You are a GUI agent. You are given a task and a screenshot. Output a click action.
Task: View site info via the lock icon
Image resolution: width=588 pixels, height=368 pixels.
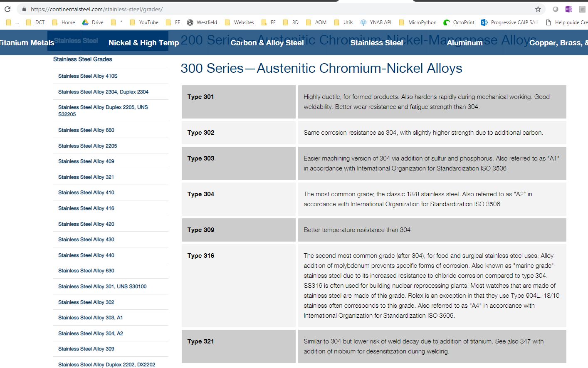(24, 9)
